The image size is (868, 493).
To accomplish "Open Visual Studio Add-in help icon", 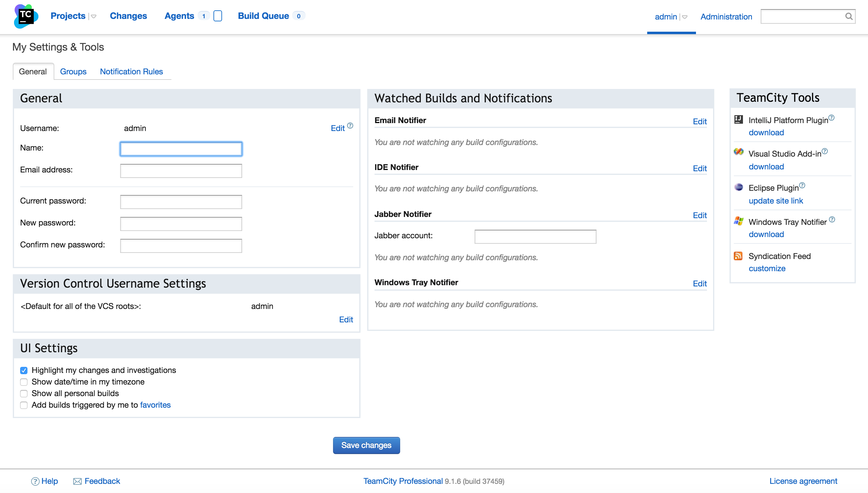I will [825, 151].
